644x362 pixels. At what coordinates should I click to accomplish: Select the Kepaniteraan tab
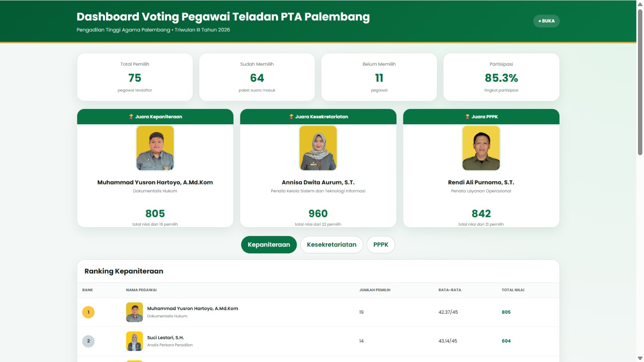pyautogui.click(x=269, y=245)
